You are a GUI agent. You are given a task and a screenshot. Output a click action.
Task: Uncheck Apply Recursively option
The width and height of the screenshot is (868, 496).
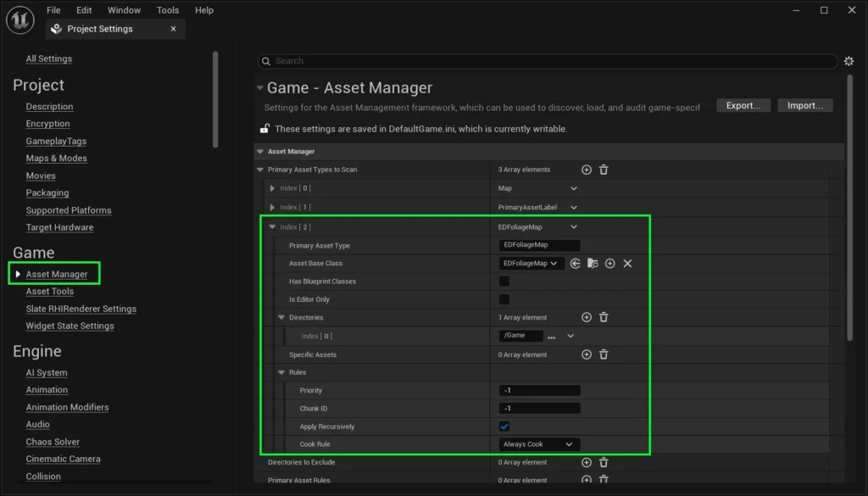[504, 426]
